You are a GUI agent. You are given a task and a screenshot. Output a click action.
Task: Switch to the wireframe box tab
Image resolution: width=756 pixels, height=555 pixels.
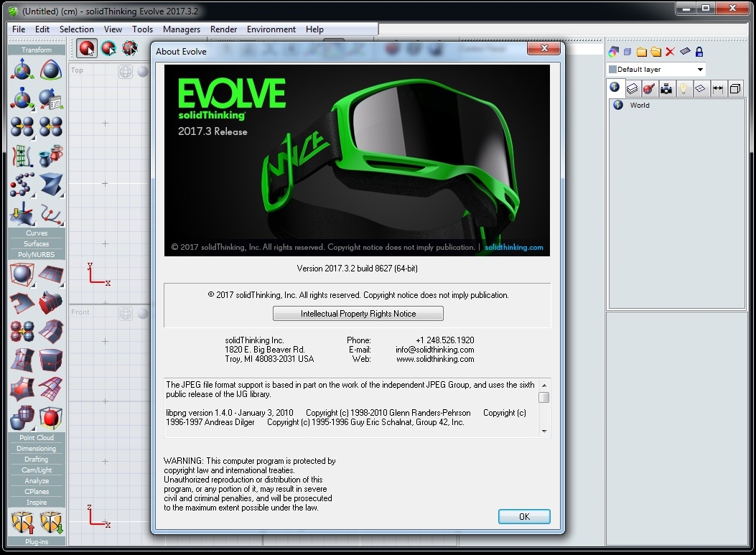click(735, 89)
